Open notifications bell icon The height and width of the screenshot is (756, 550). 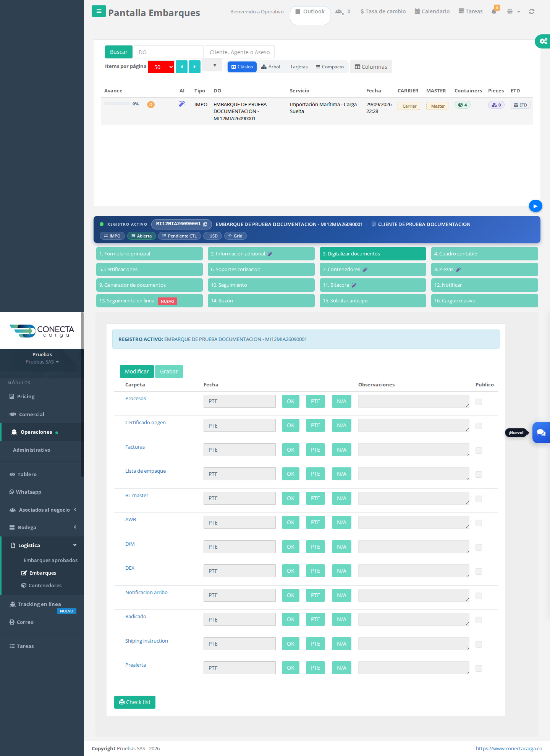(494, 11)
